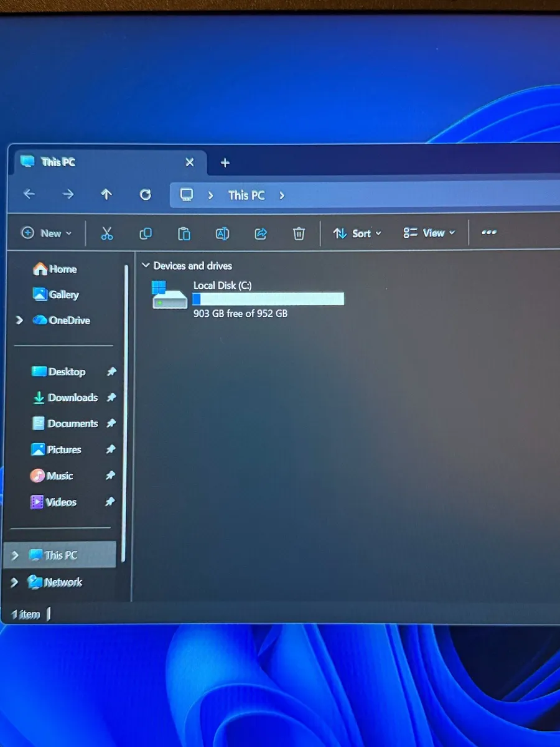
Task: Open the Sort dropdown menu
Action: [x=357, y=233]
